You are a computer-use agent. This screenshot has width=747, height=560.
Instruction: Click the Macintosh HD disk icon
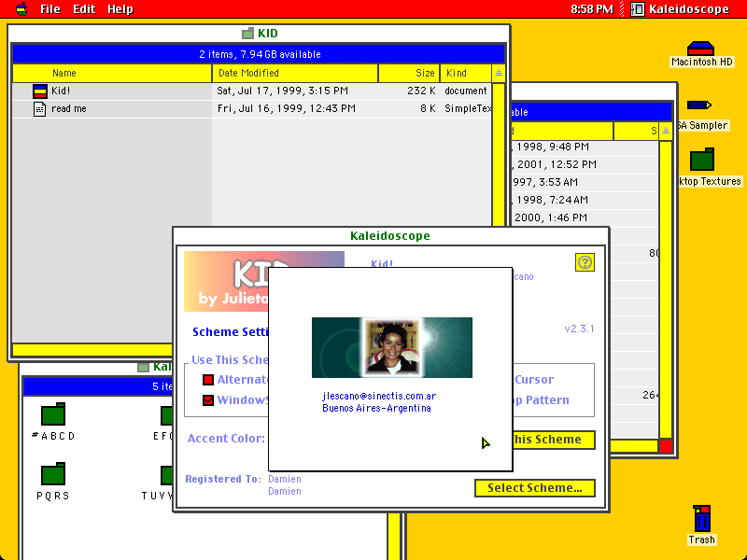(701, 49)
